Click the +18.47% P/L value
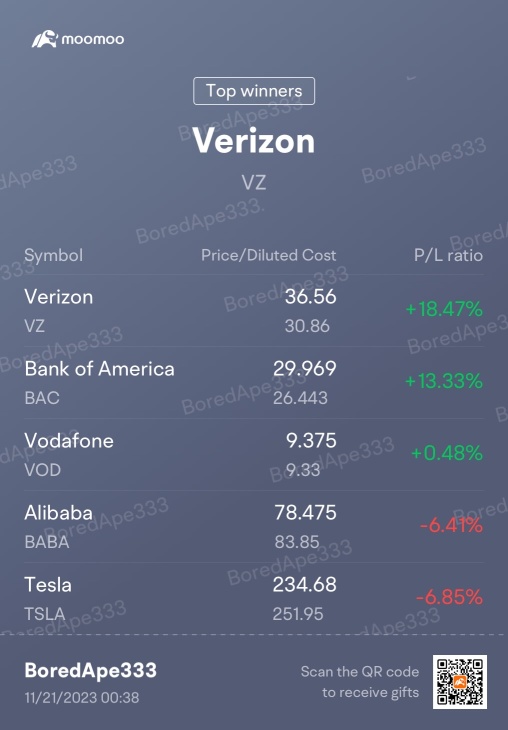 (444, 309)
